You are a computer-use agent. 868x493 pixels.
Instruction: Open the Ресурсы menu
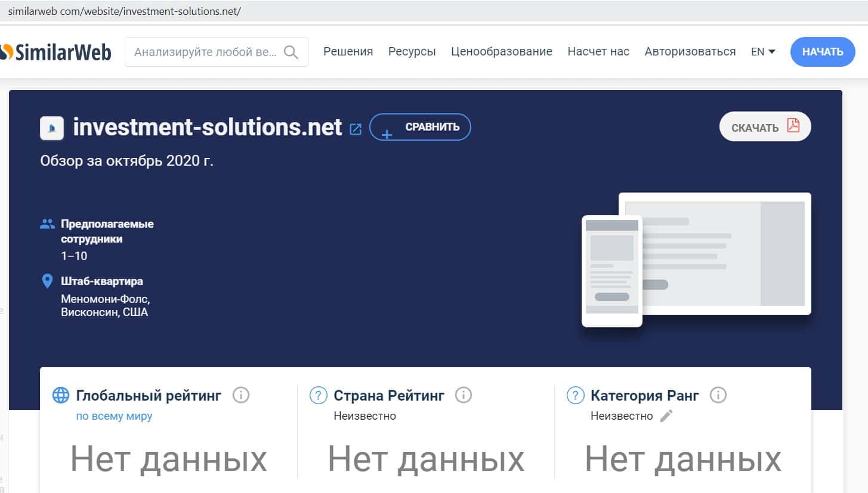[412, 52]
